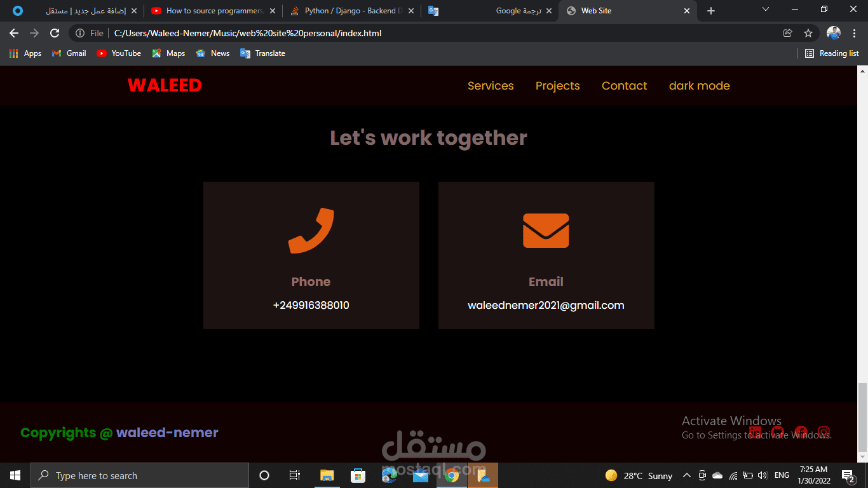
Task: Click the waleed-nemer footer name
Action: [167, 433]
